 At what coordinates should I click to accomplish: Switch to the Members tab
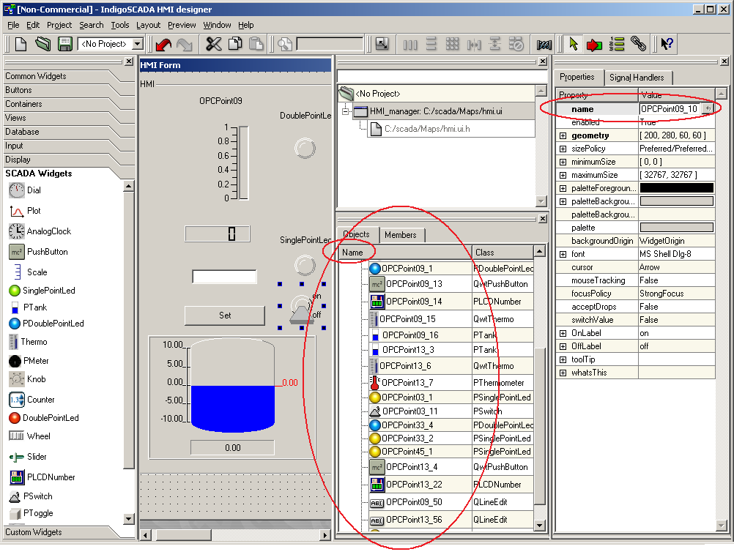click(x=400, y=235)
